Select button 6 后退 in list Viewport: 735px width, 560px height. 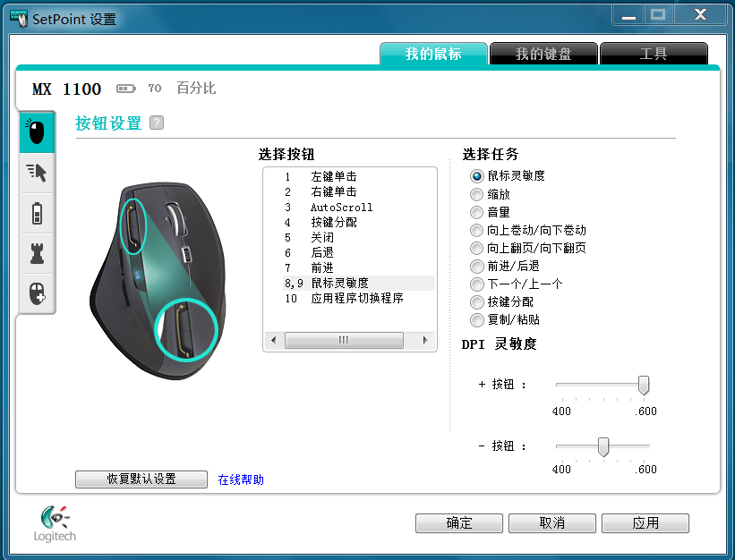[x=359, y=253]
